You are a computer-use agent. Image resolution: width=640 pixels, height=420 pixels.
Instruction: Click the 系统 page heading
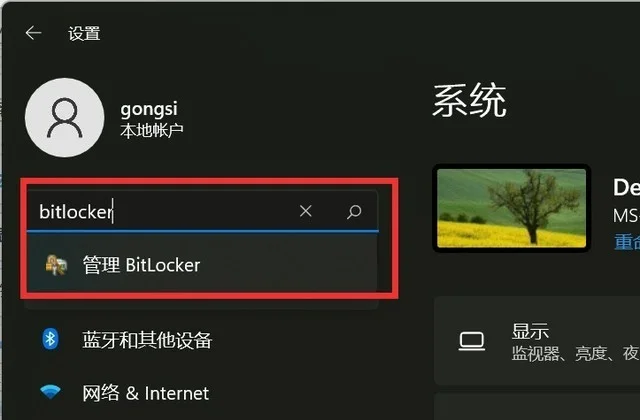point(469,100)
